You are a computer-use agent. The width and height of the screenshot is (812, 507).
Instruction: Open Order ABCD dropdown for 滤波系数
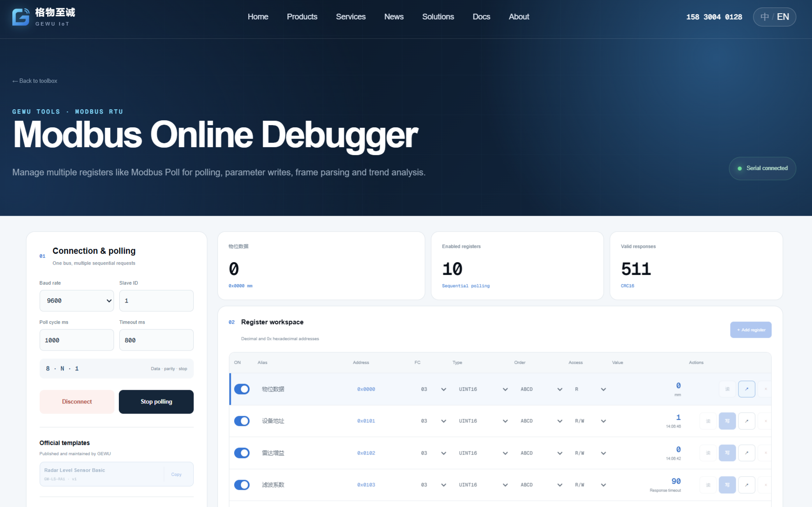pos(541,485)
